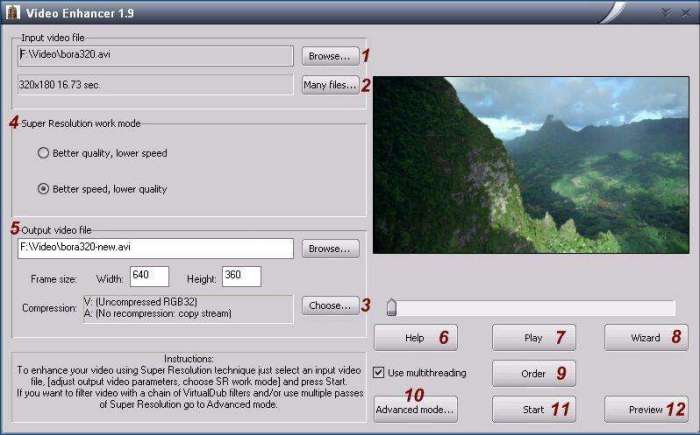
Task: Choose the compression codec
Action: coord(330,306)
